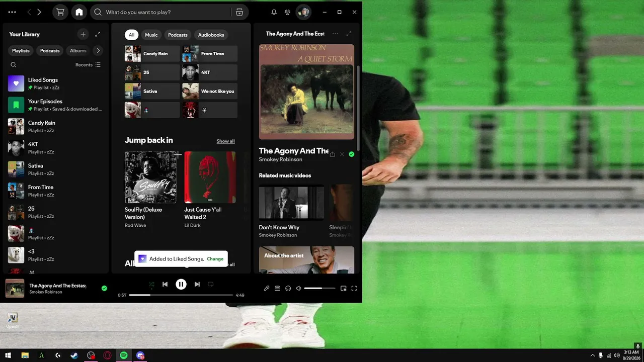Open the mini player
This screenshot has height=362, width=644.
(344, 289)
